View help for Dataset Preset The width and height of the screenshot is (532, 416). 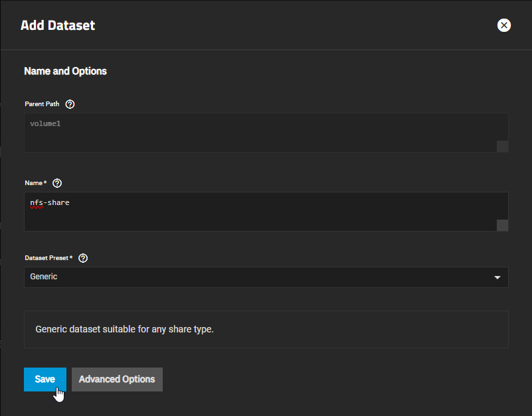click(83, 258)
